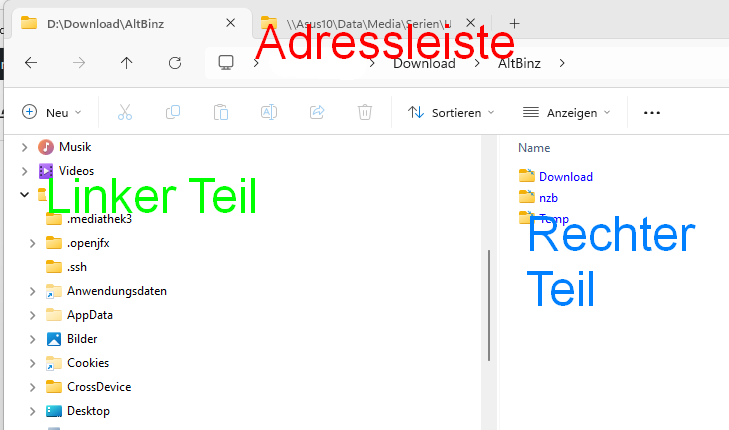The image size is (729, 430).
Task: Click the navigation pane vertical scrollbar
Action: 489,305
